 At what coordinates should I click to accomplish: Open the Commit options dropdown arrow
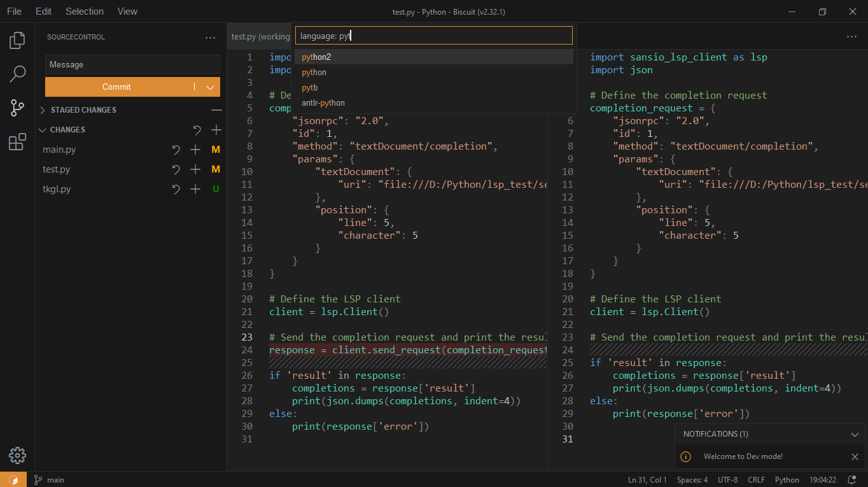(x=211, y=87)
